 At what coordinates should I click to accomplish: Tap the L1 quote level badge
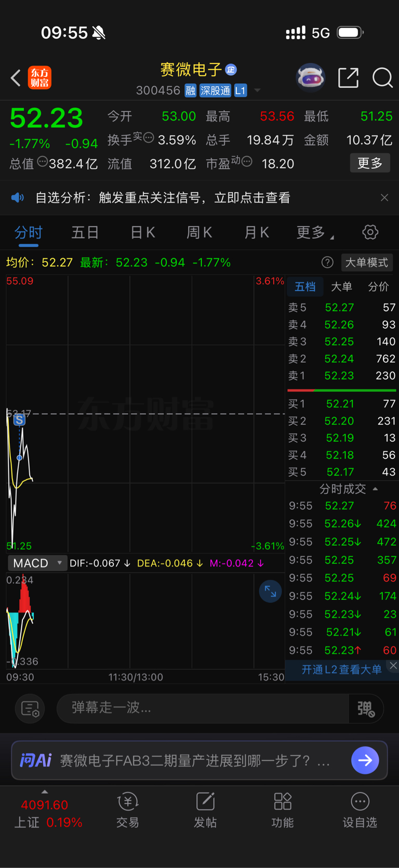coord(240,90)
